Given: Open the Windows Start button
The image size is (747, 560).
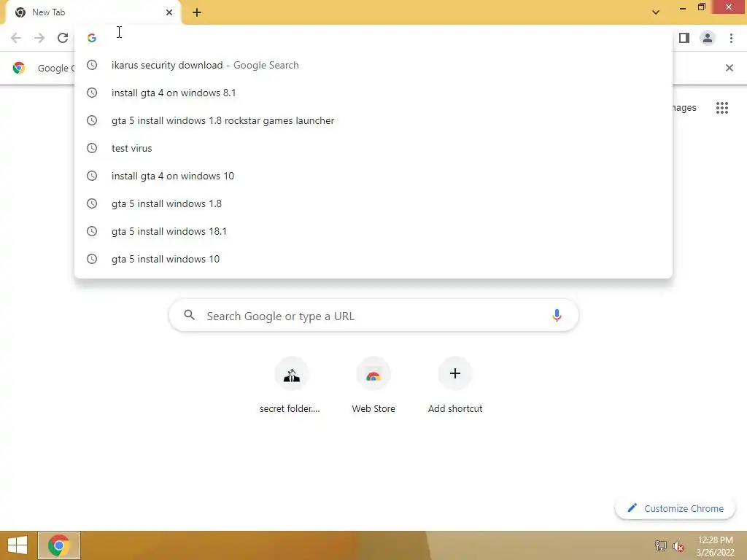Looking at the screenshot, I should pos(18,545).
